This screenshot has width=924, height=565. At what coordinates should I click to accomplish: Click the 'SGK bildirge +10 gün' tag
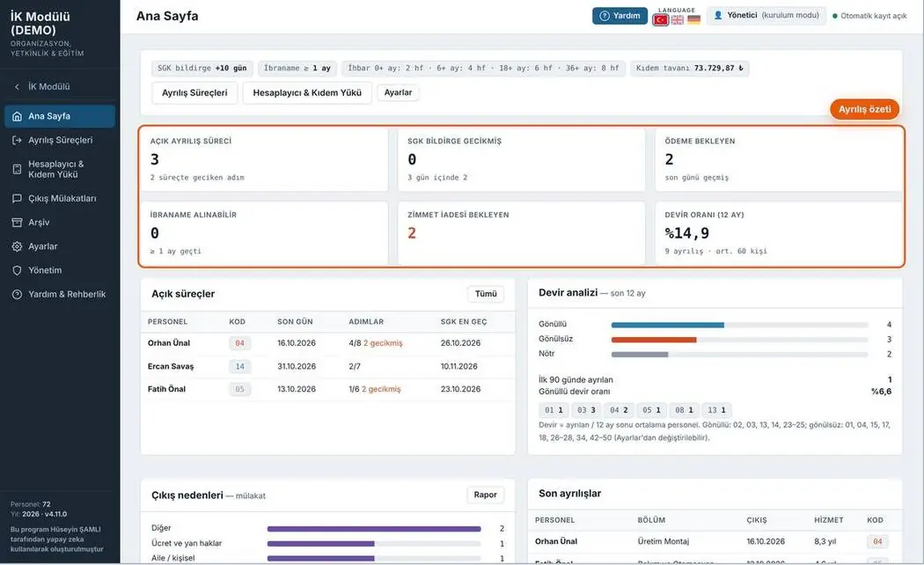point(202,69)
